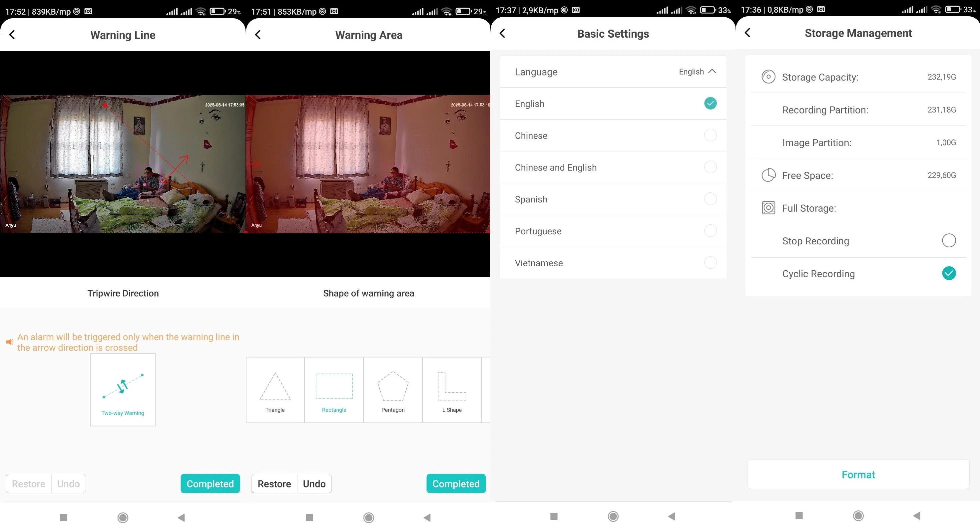Select Stop Recording radio option

coord(948,241)
